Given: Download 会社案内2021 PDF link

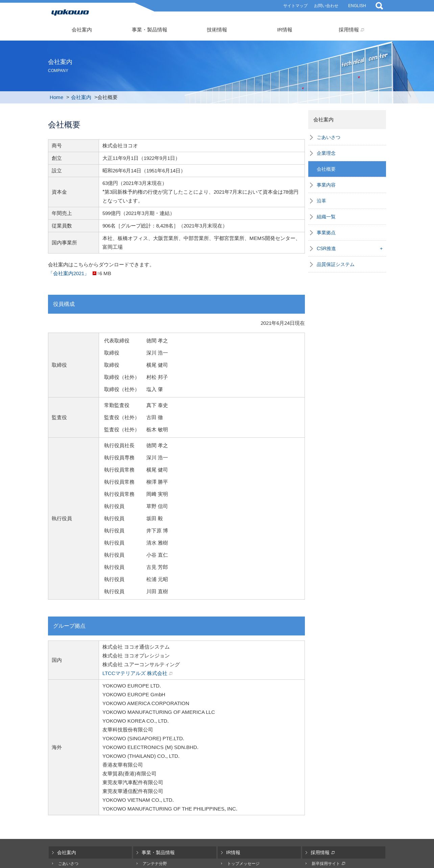Looking at the screenshot, I should click(x=69, y=273).
